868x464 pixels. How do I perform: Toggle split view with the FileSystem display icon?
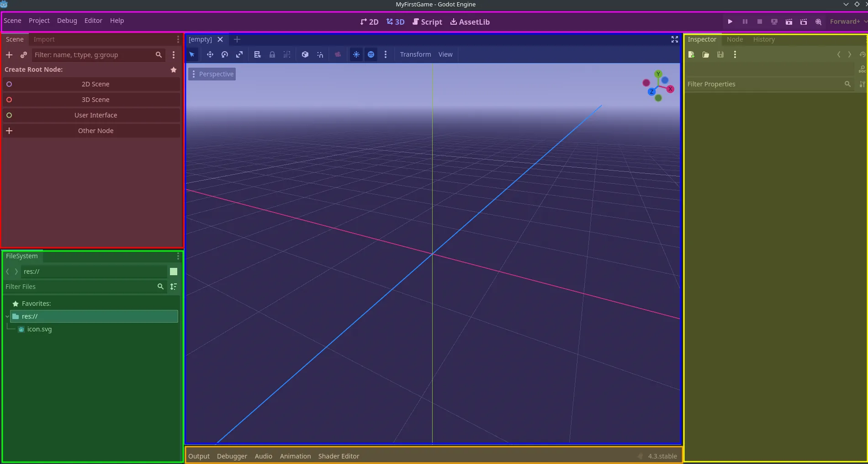(x=174, y=272)
